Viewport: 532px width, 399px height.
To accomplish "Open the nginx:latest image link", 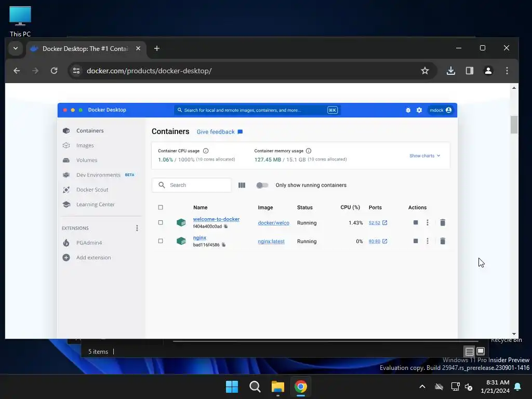I will [271, 241].
